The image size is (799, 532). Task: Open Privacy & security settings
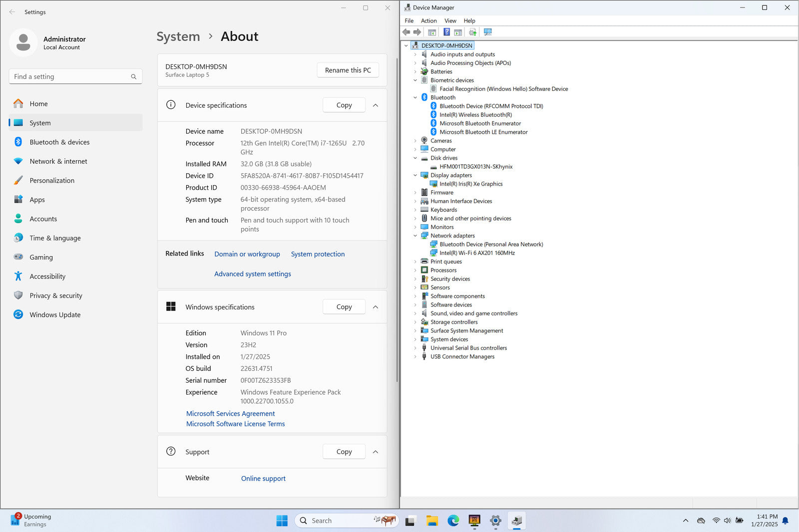(75, 296)
